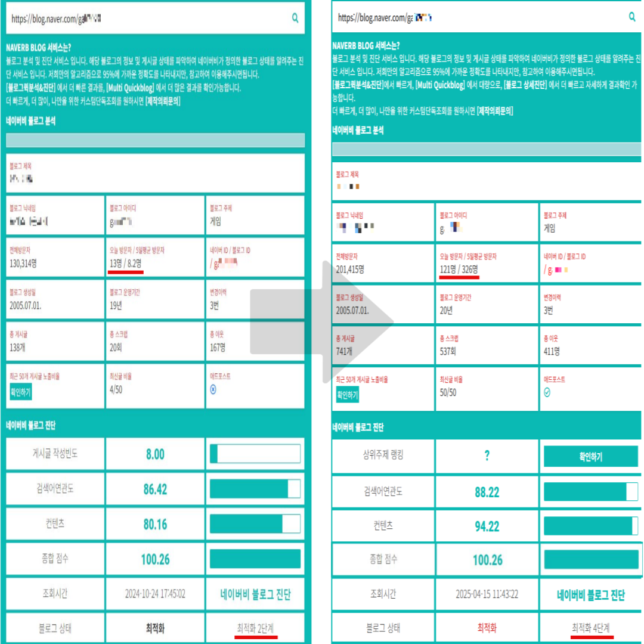Click the right 컨텐츠 94.22 progress bar
This screenshot has height=644, width=644.
tap(590, 526)
